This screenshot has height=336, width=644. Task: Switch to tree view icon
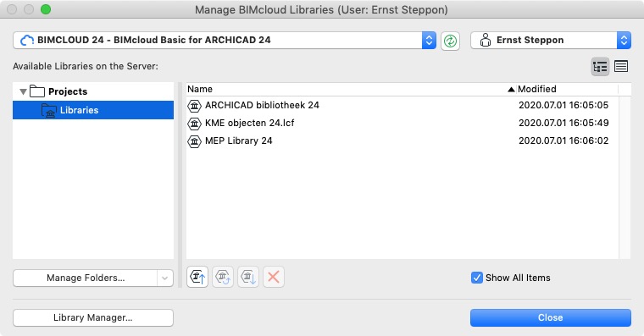tap(600, 67)
